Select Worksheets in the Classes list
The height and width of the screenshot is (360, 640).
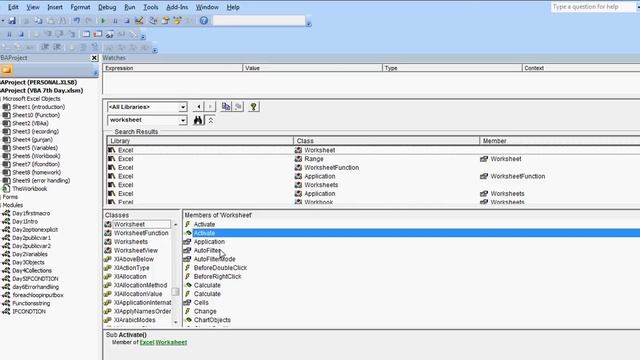[131, 242]
